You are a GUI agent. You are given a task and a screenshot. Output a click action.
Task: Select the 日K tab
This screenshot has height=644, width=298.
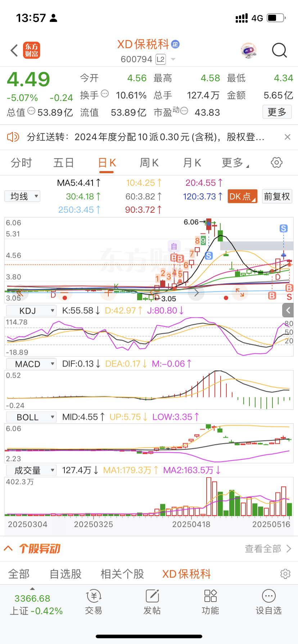[x=107, y=163]
